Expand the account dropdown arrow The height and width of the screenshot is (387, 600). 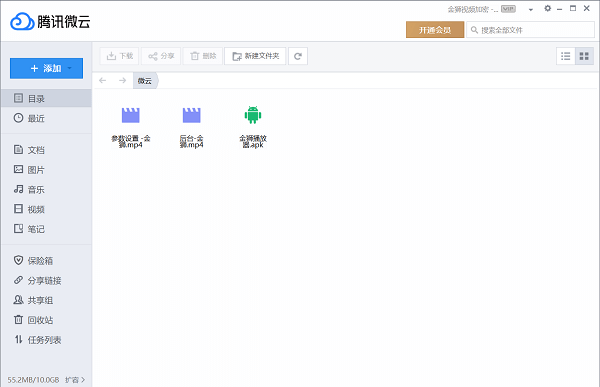(x=531, y=10)
